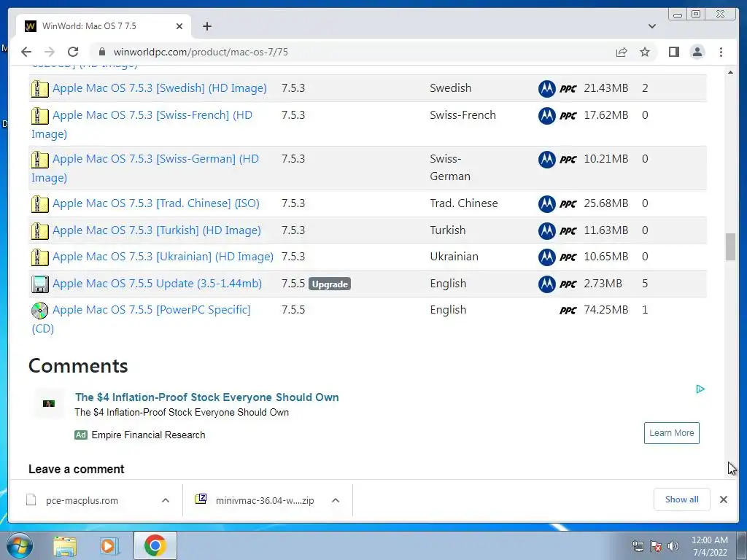Screen dimensions: 747x560
Task: Click the Swiss-French language cell
Action: coord(462,115)
